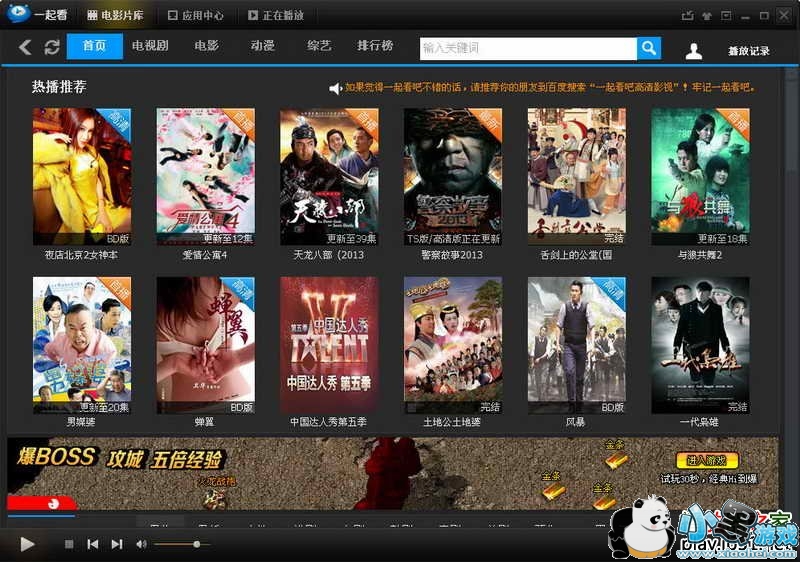
Task: Open the 舌尖上的公堂 poster
Action: click(577, 176)
